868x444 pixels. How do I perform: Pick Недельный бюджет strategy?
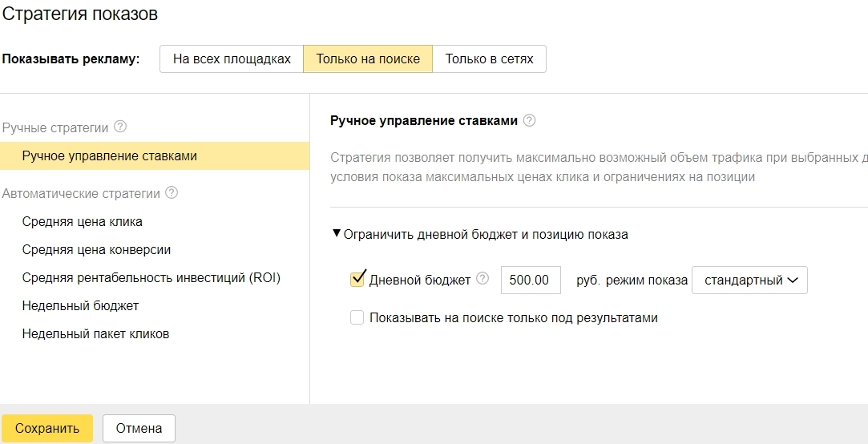(x=80, y=306)
